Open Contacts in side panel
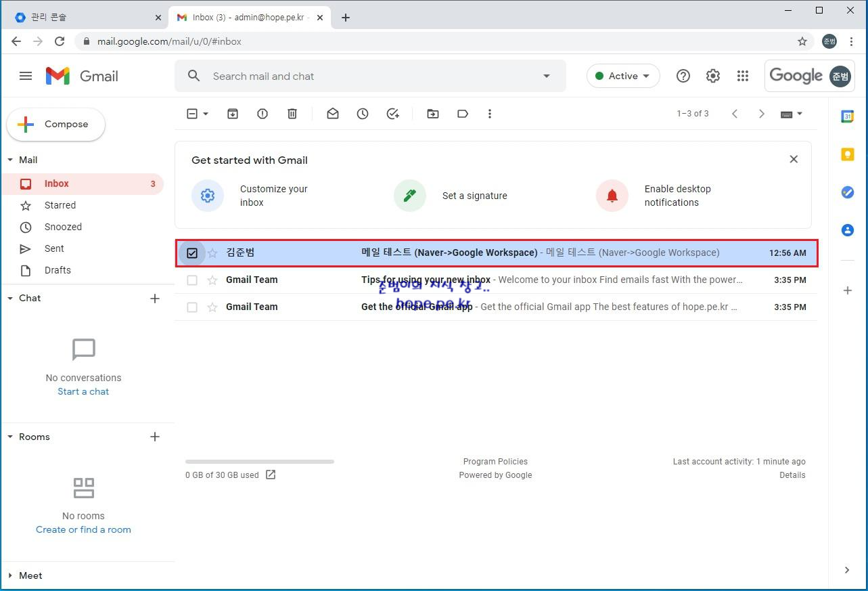This screenshot has width=868, height=591. click(x=848, y=230)
